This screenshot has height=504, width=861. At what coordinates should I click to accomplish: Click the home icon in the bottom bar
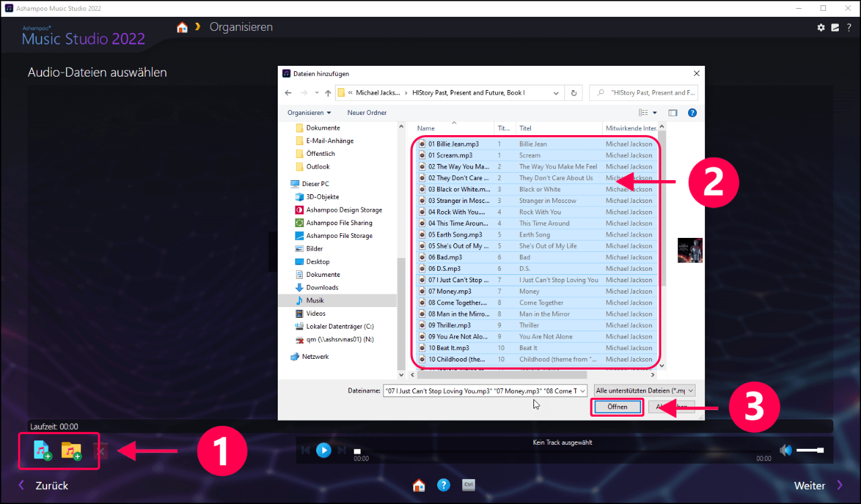[419, 485]
